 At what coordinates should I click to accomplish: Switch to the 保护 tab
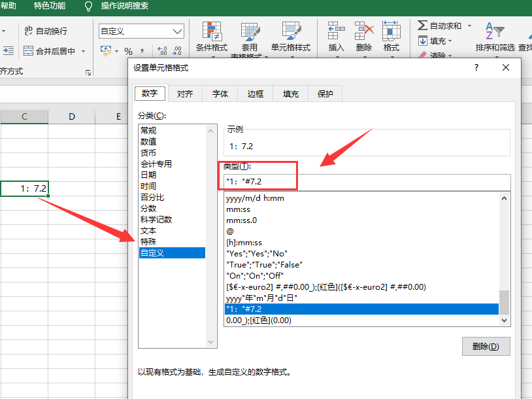tap(325, 94)
